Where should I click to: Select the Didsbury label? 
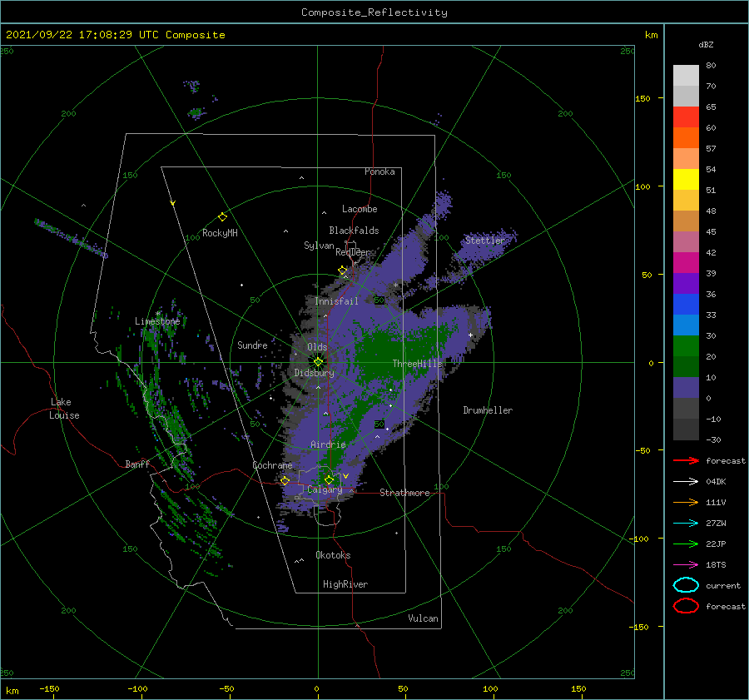pyautogui.click(x=315, y=373)
